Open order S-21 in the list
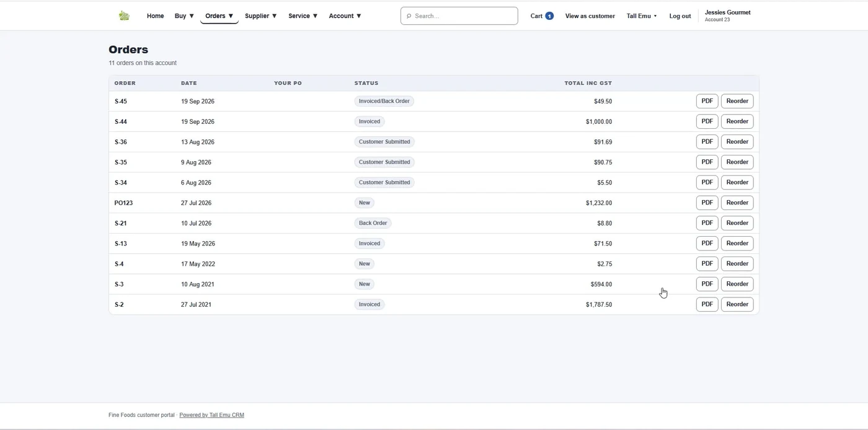Image resolution: width=868 pixels, height=430 pixels. 121,223
